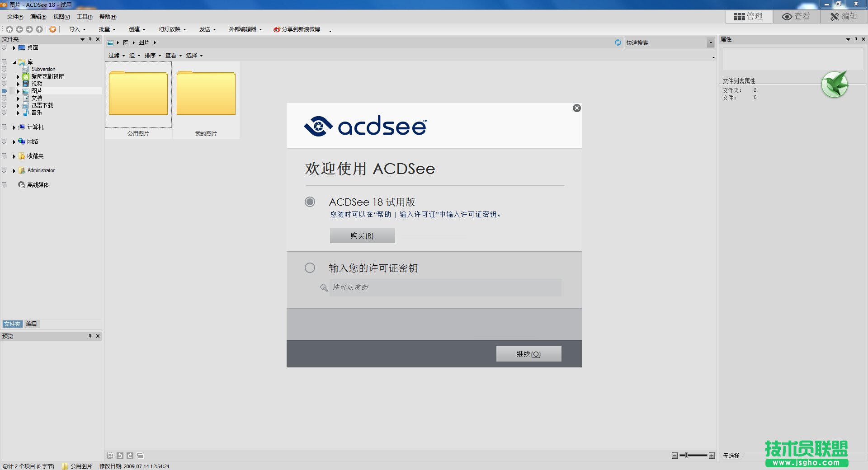Toggle the easy-select marker for 图片

click(x=4, y=91)
